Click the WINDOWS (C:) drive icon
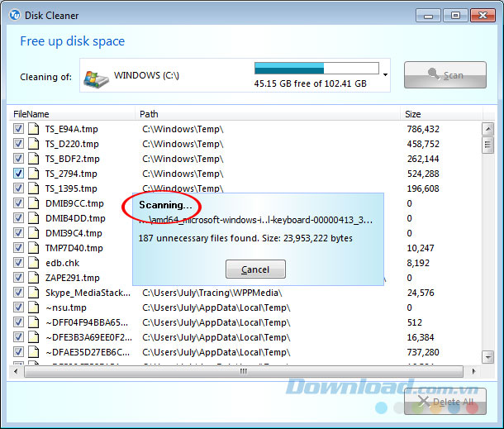The height and width of the screenshot is (429, 504). (95, 77)
